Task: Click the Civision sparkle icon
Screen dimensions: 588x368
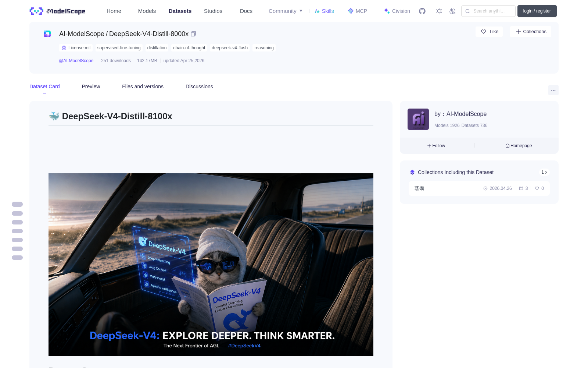Action: [x=387, y=11]
